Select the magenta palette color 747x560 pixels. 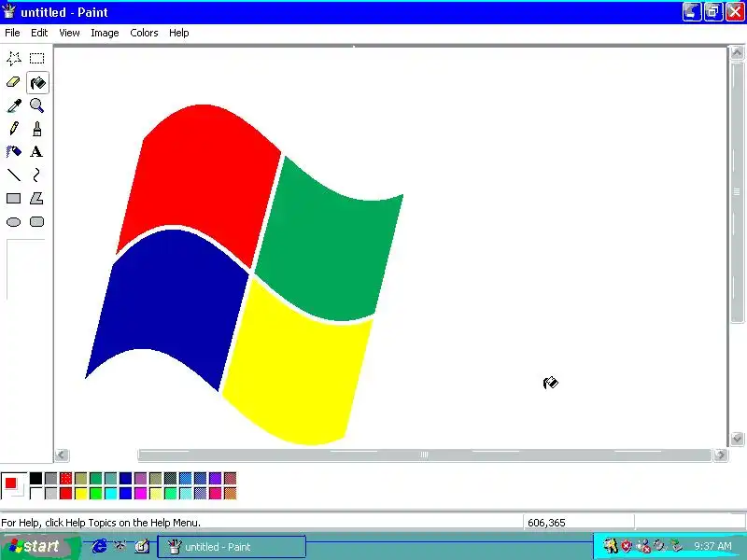141,493
